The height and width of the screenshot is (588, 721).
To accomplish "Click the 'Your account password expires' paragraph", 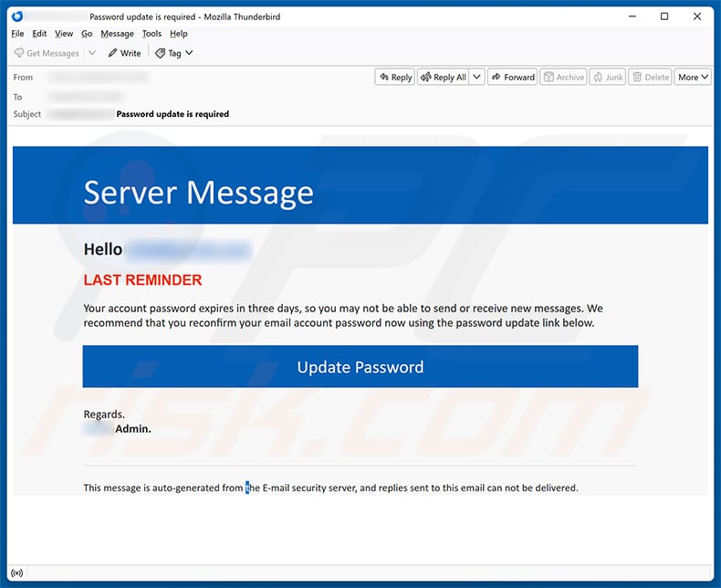I will (343, 316).
